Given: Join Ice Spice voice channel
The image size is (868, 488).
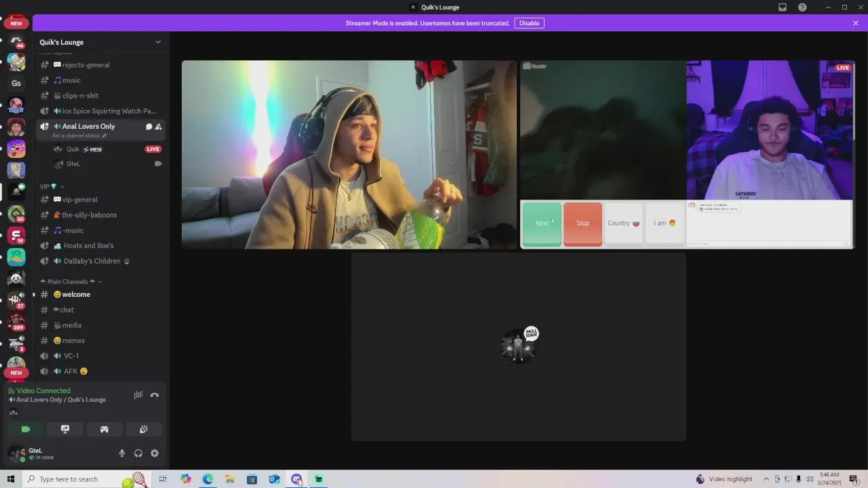Looking at the screenshot, I should 101,111.
